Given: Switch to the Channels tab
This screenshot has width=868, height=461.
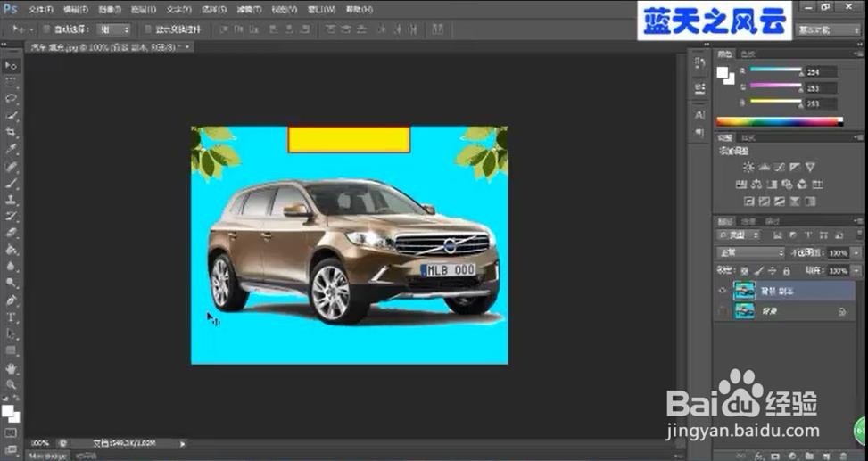Looking at the screenshot, I should pos(748,221).
